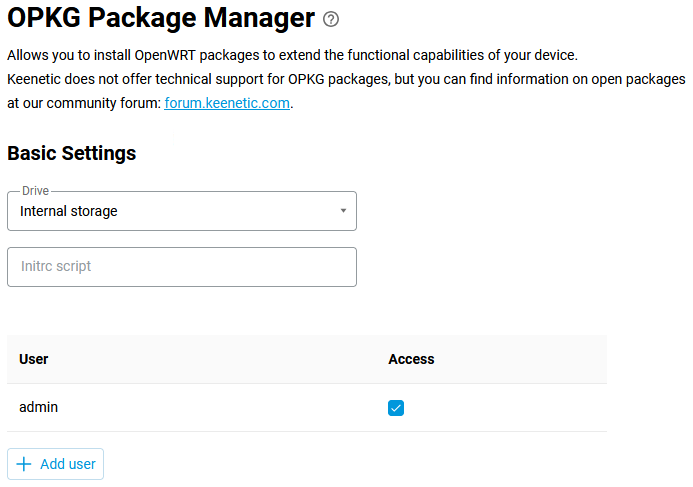Open the forum.keenetic.com link
This screenshot has height=487, width=693.
227,103
